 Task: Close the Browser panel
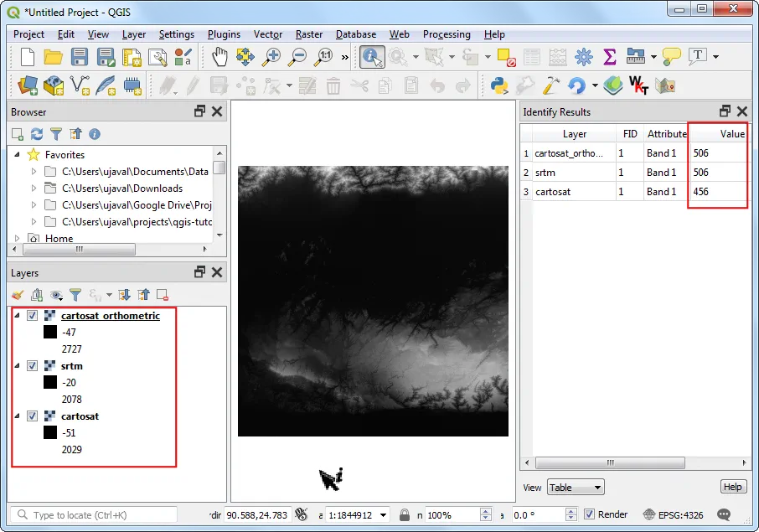click(x=217, y=111)
